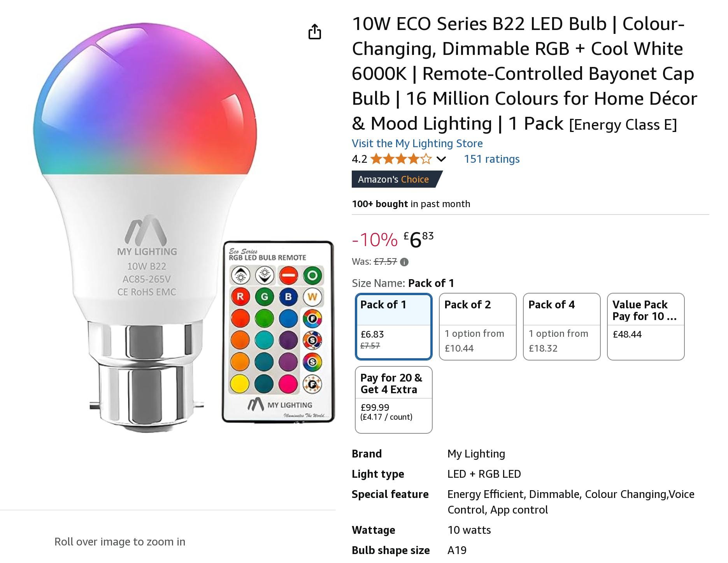Open the star rating chevron dropdown
The image size is (728, 563).
point(441,159)
